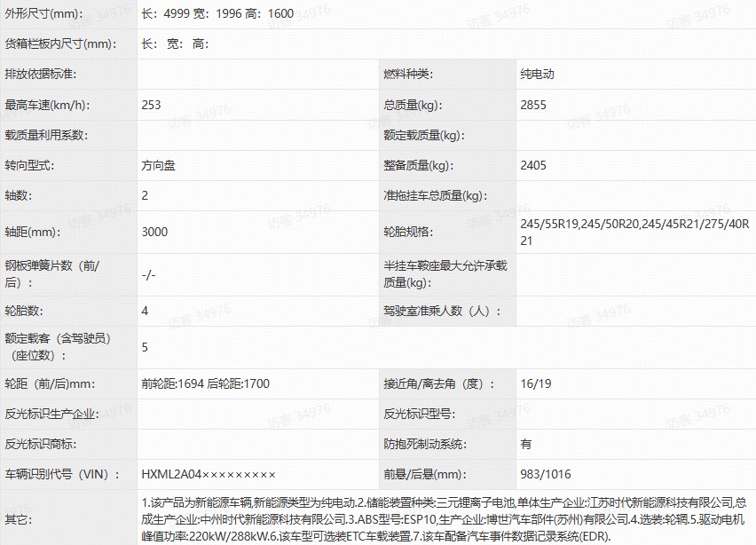This screenshot has height=545, width=756.
Task: Select the label 转向型式:
Action: pyautogui.click(x=29, y=165)
